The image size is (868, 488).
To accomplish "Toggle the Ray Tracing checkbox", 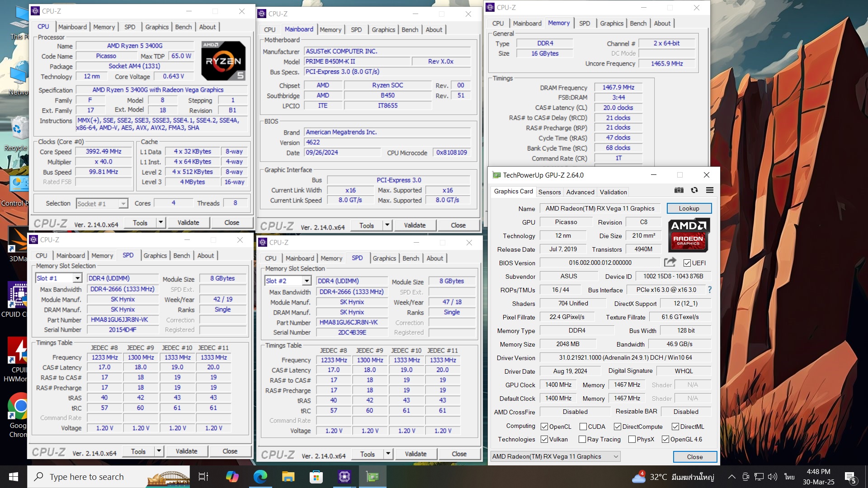I will coord(582,439).
